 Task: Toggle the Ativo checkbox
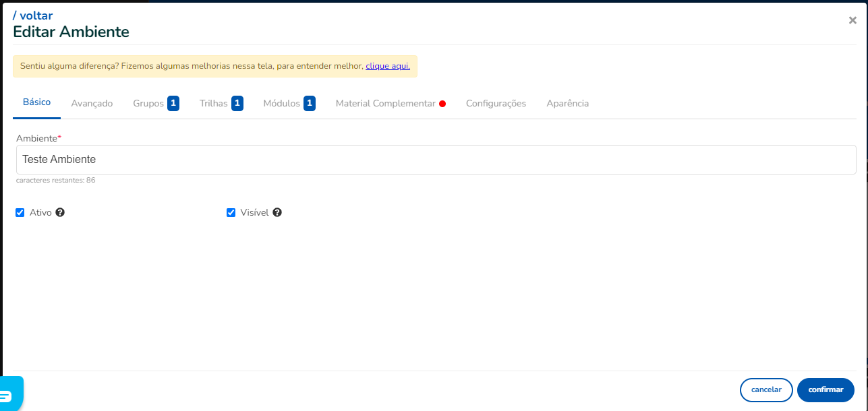click(x=20, y=213)
